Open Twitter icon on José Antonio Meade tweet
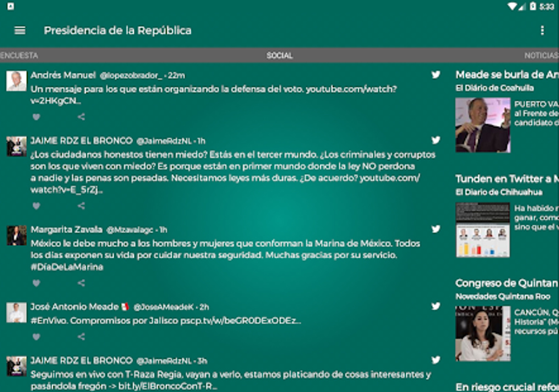The height and width of the screenshot is (392, 559). point(436,306)
